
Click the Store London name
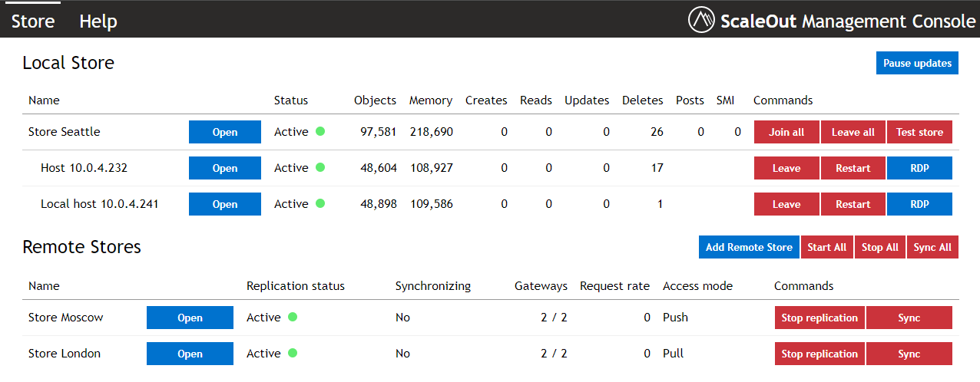pyautogui.click(x=65, y=354)
